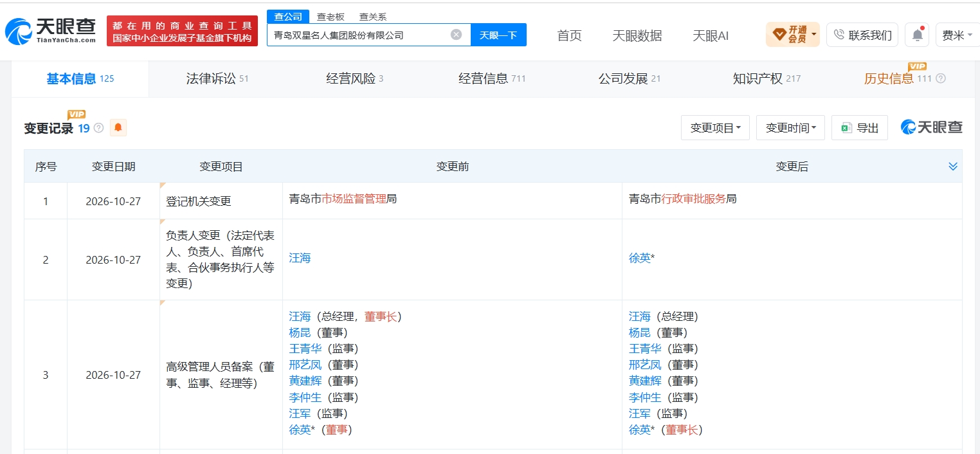
Task: Focus the company name search field
Action: [x=360, y=35]
